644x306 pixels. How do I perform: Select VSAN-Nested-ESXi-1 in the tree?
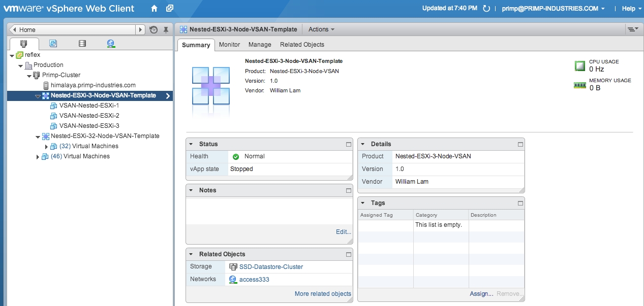tap(89, 106)
